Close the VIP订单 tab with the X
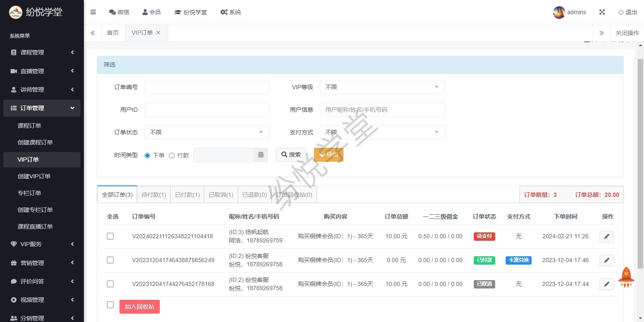 click(x=158, y=33)
